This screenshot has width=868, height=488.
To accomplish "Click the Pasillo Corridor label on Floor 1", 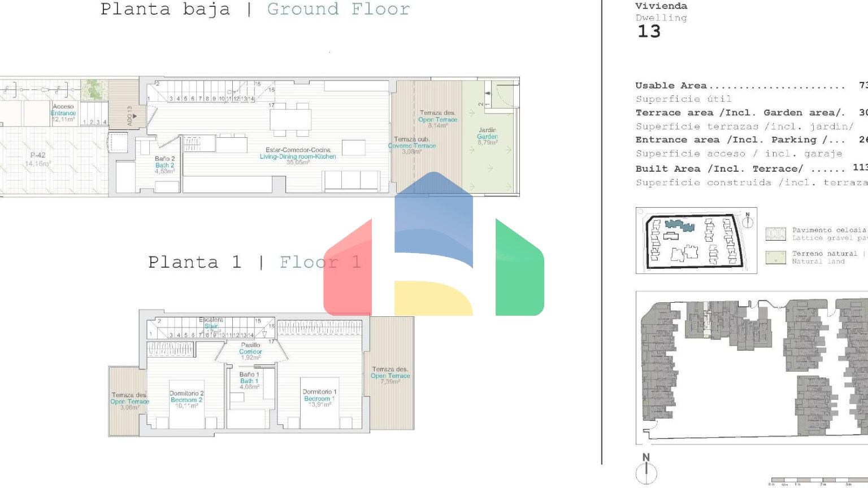I will point(250,351).
